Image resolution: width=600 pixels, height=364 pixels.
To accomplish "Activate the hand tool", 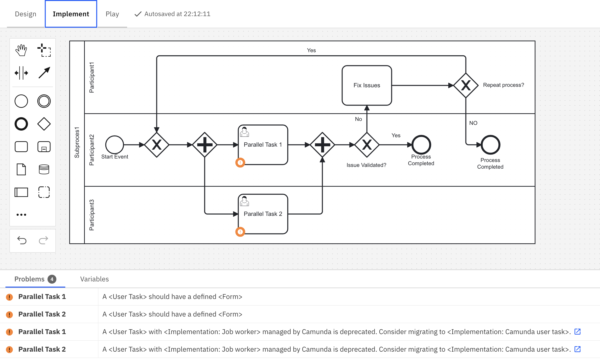I will (21, 50).
